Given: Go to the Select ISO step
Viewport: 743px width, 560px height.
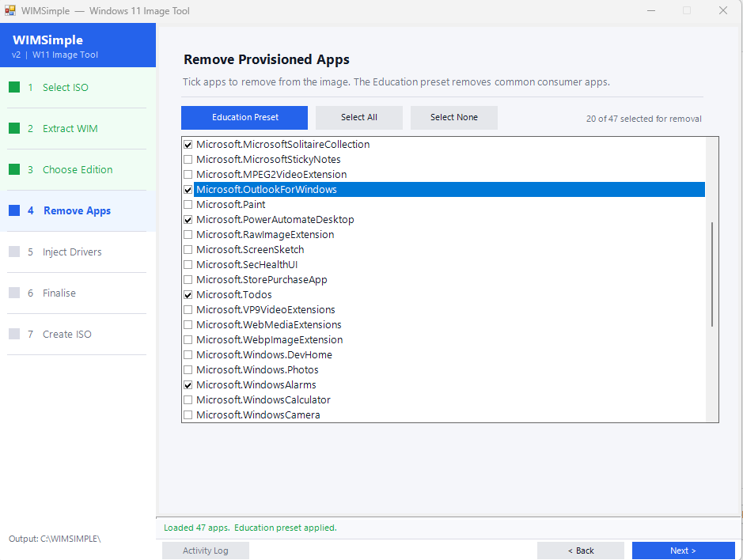Looking at the screenshot, I should [66, 88].
